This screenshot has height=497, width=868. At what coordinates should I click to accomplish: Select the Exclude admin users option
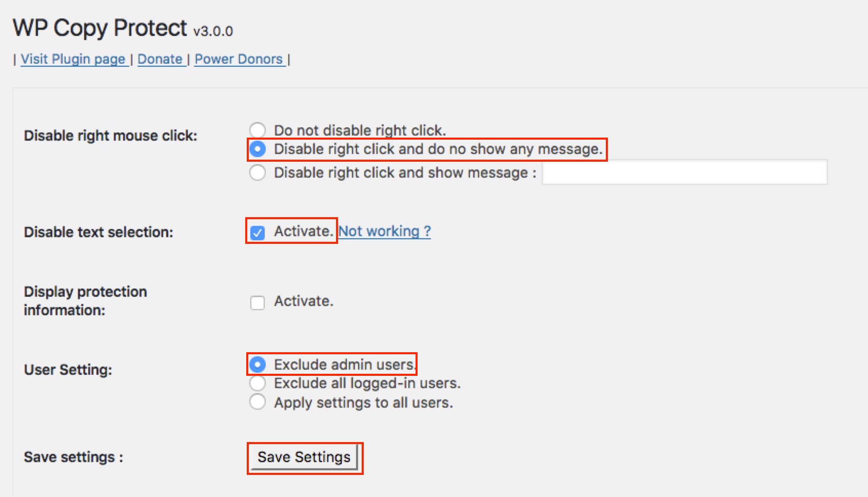click(x=258, y=365)
